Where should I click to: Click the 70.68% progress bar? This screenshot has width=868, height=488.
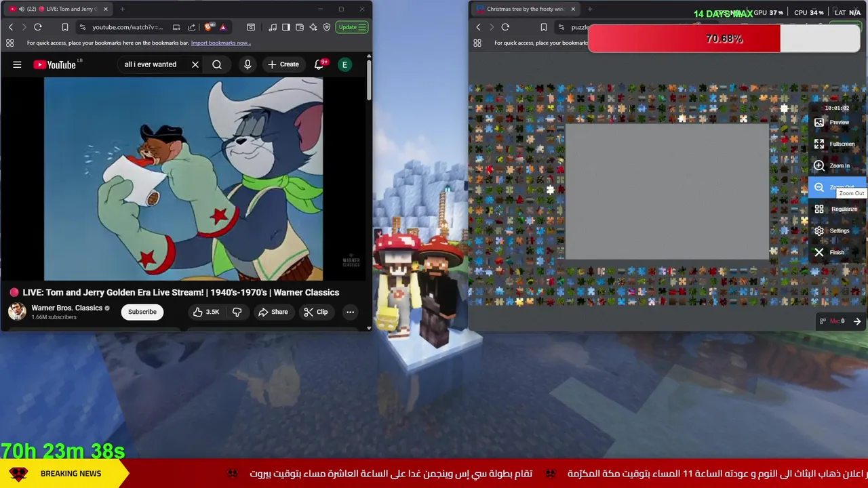(724, 39)
